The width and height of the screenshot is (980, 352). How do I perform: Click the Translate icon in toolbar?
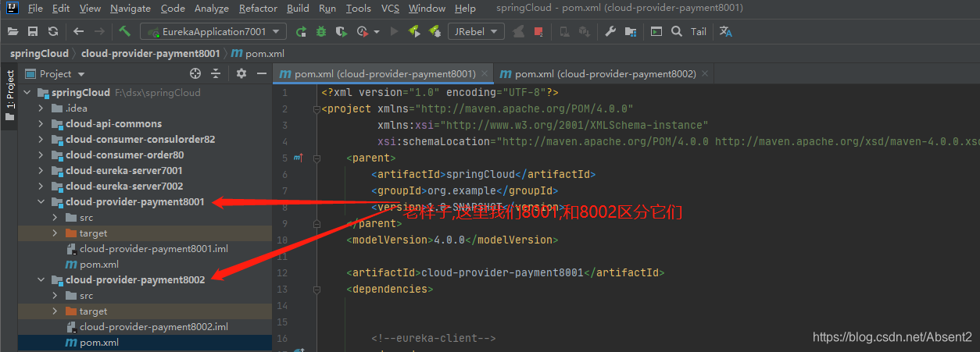[x=726, y=31]
